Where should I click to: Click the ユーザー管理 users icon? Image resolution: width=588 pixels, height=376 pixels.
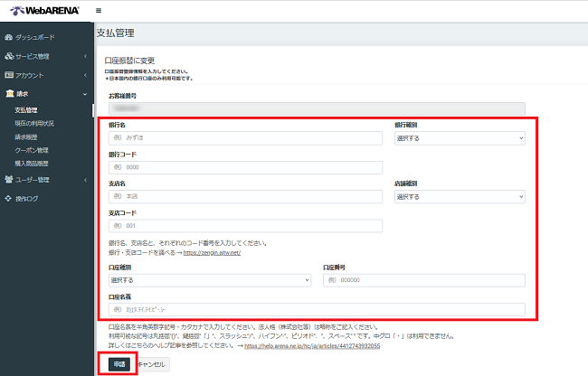9,179
